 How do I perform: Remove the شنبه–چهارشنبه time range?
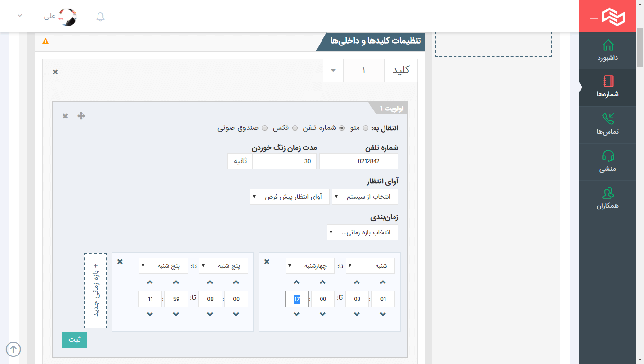click(x=267, y=262)
